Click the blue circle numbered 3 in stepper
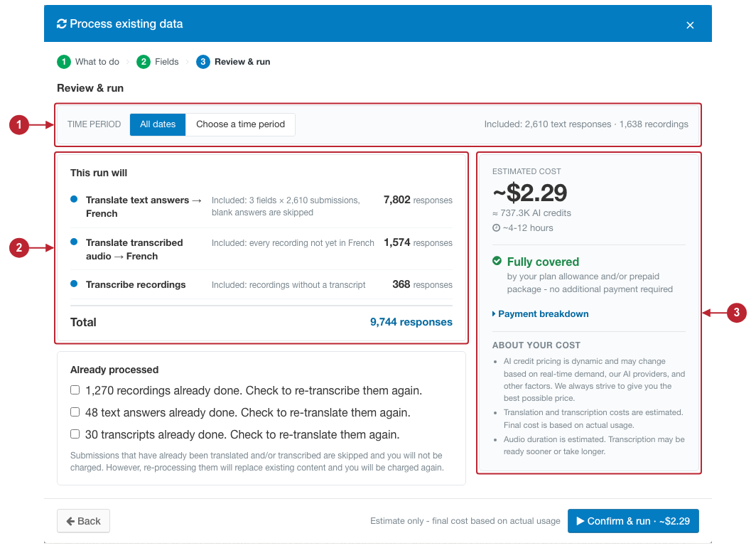The height and width of the screenshot is (548, 756). pos(203,62)
